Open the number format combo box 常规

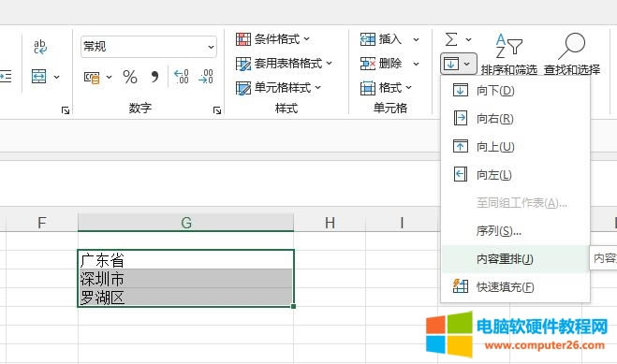(x=148, y=47)
